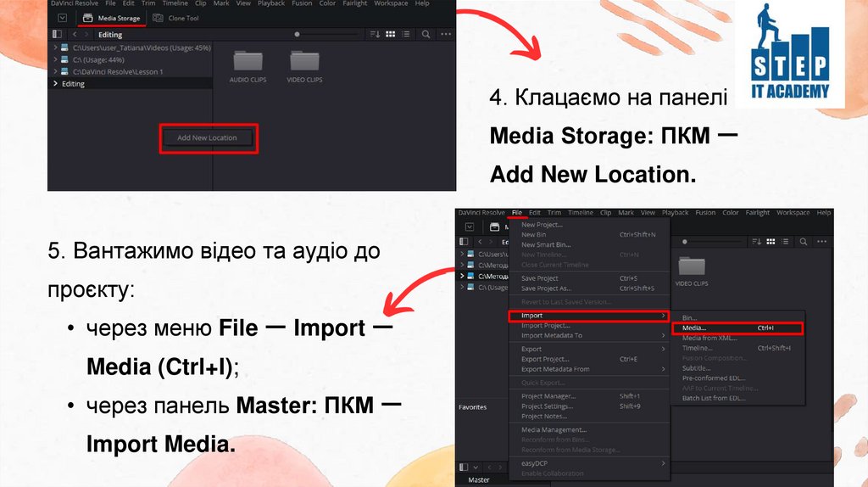Open the Playback menu in the File-menu screenshot

(675, 213)
